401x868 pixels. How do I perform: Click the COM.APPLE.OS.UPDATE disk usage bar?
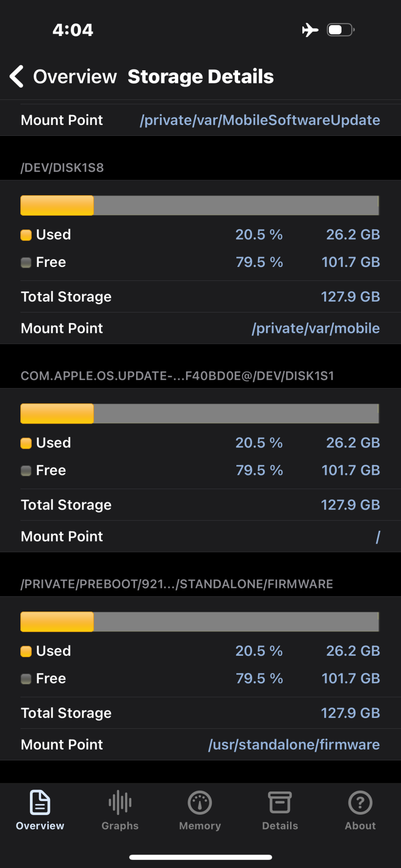200,414
